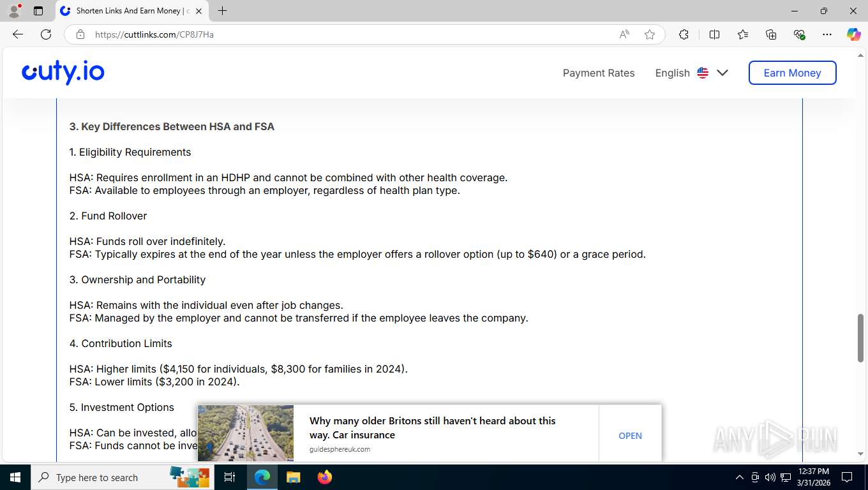The height and width of the screenshot is (490, 868).
Task: Open a new tab with plus button
Action: 222,11
